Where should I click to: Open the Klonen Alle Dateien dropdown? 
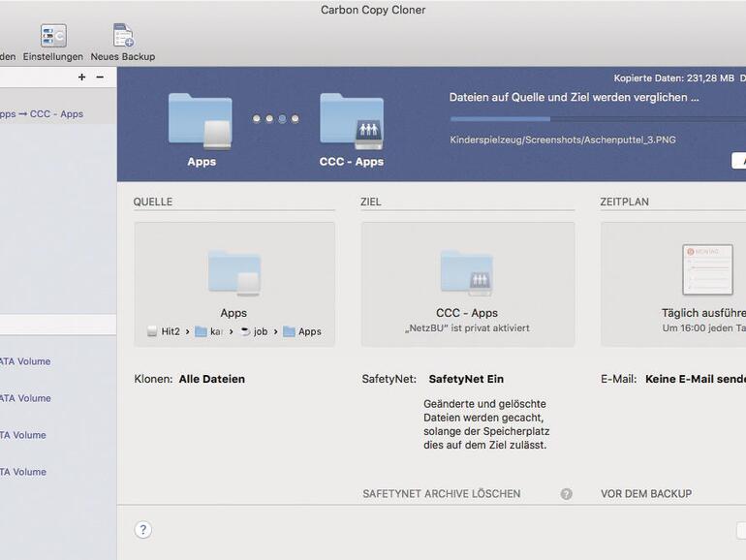click(x=212, y=379)
